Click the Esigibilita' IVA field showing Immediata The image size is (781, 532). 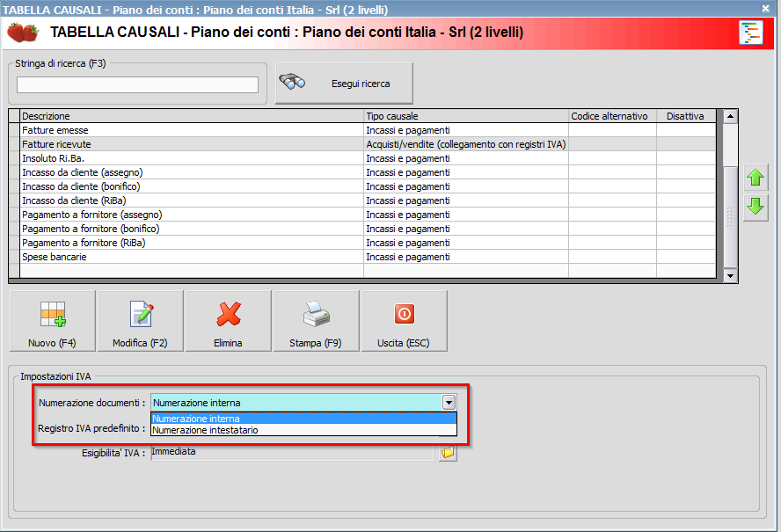click(292, 452)
